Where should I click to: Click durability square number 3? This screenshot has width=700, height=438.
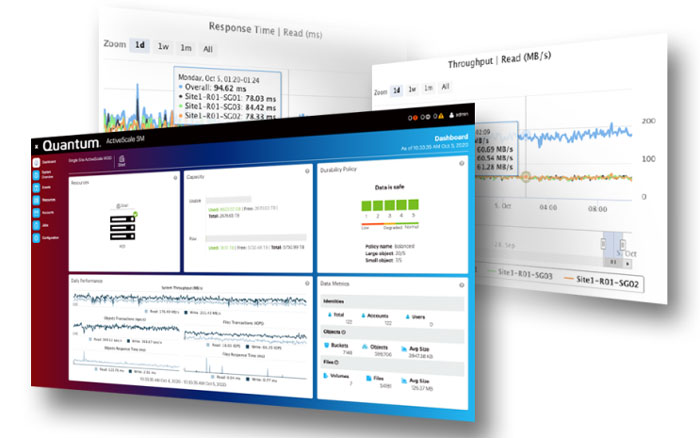tap(389, 205)
